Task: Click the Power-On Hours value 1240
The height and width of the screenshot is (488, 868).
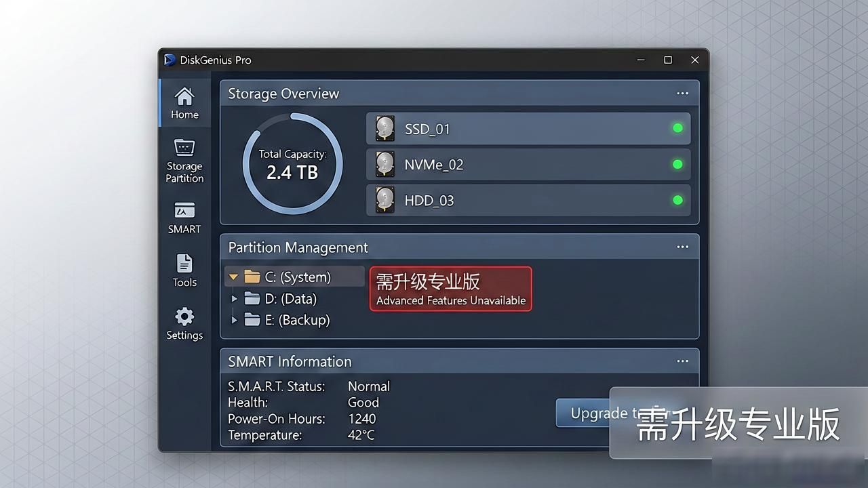Action: pos(361,419)
